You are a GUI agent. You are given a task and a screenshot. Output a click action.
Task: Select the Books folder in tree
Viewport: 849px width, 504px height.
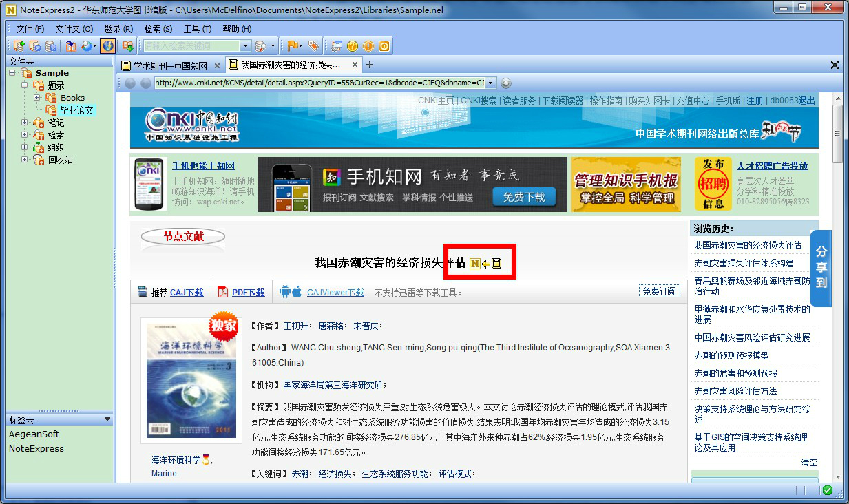click(72, 98)
